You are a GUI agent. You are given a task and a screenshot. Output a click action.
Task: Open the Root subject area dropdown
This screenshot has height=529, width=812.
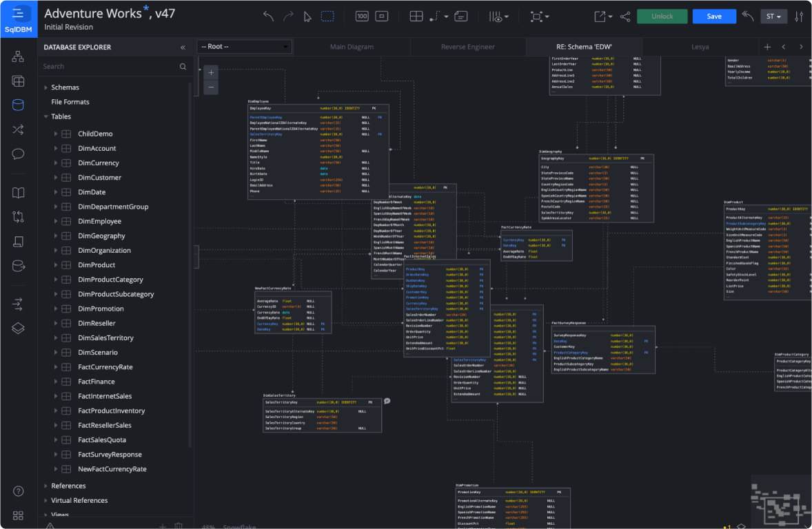tap(245, 47)
